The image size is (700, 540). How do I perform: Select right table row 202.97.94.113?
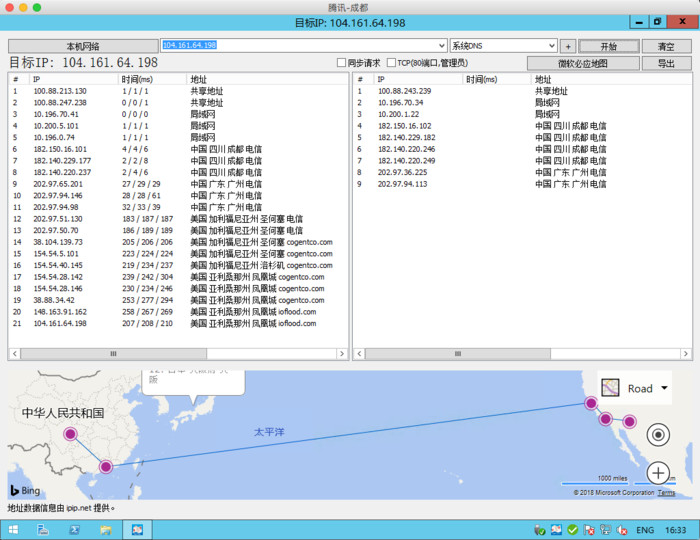(522, 184)
